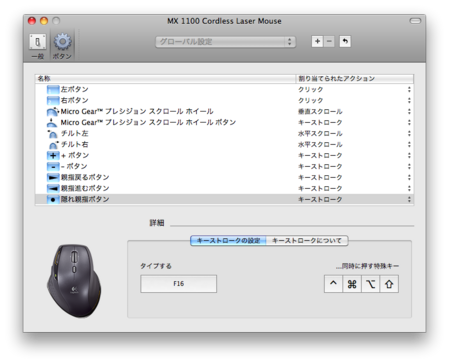Click the scroll wheel icon in the Micro Gear スクロール ホイール row
This screenshot has width=449, height=364.
point(53,111)
